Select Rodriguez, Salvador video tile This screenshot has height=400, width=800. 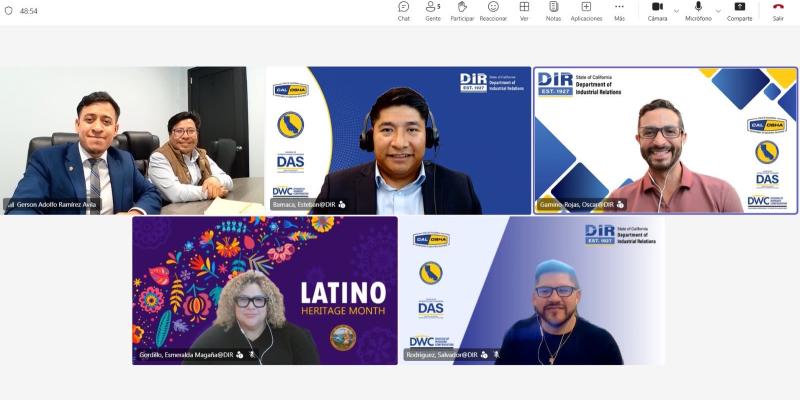tap(532, 290)
